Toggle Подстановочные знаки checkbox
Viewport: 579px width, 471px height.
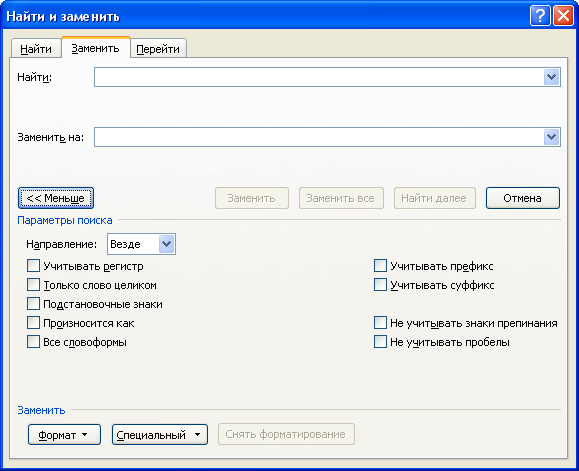pos(33,304)
